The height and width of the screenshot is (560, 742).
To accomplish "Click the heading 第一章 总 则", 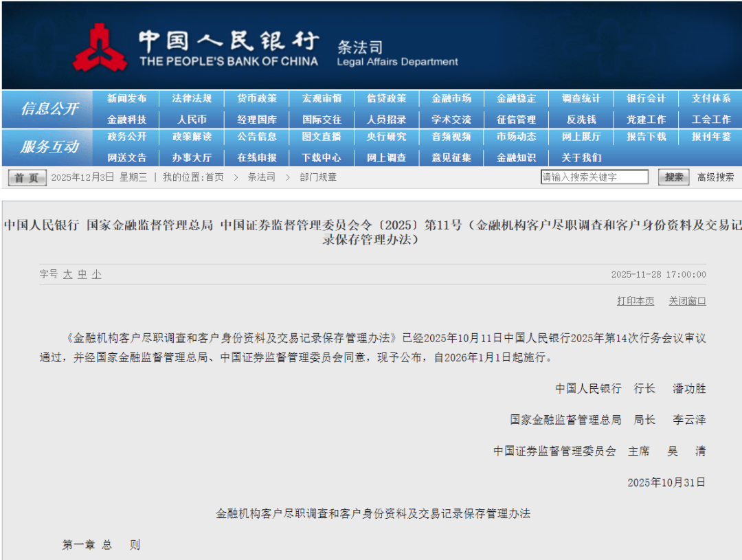I will (x=101, y=545).
